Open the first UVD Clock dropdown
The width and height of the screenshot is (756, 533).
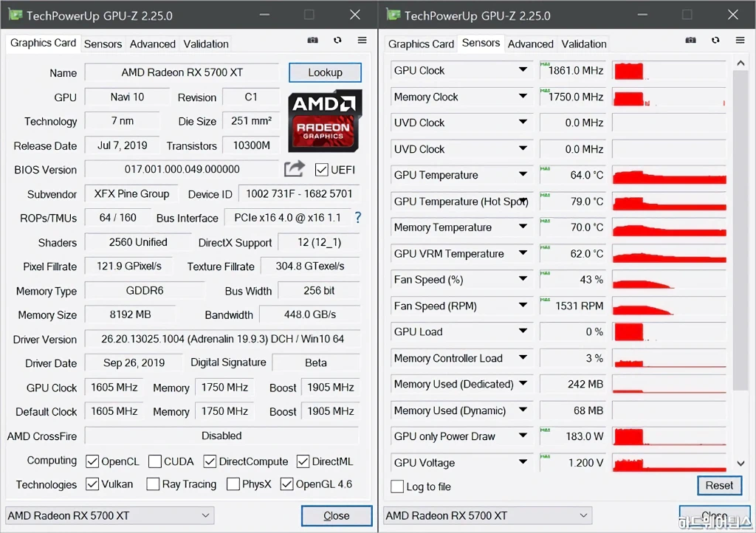coord(523,122)
